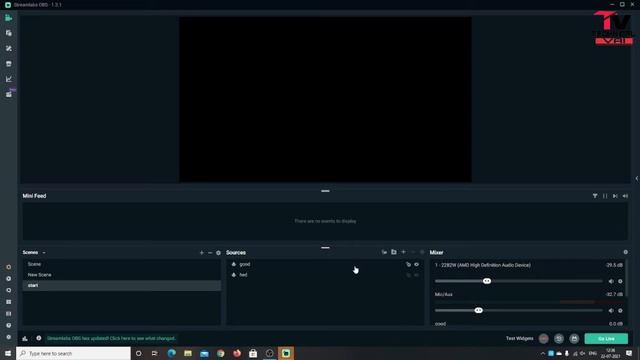640x360 pixels.
Task: Start recording with the REC button
Action: pos(544,338)
